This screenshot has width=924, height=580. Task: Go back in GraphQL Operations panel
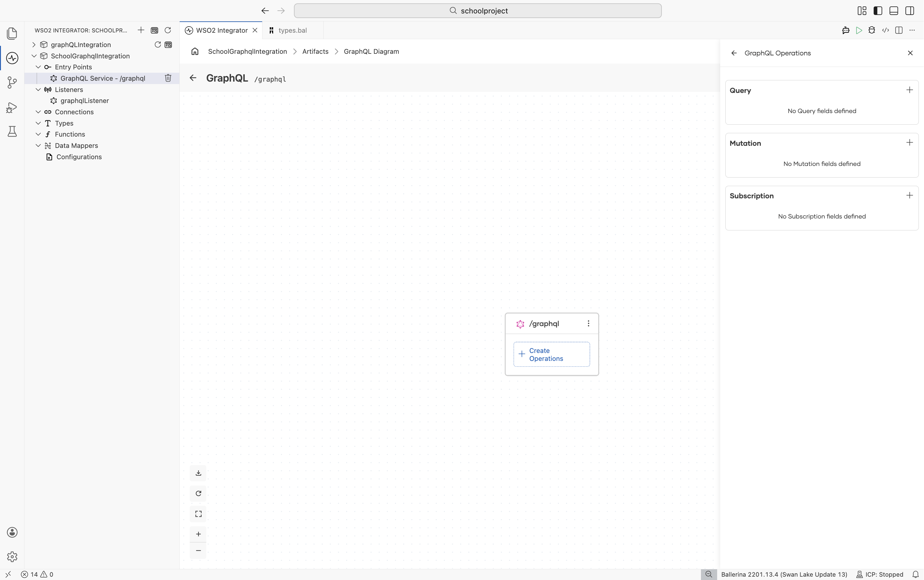(734, 53)
